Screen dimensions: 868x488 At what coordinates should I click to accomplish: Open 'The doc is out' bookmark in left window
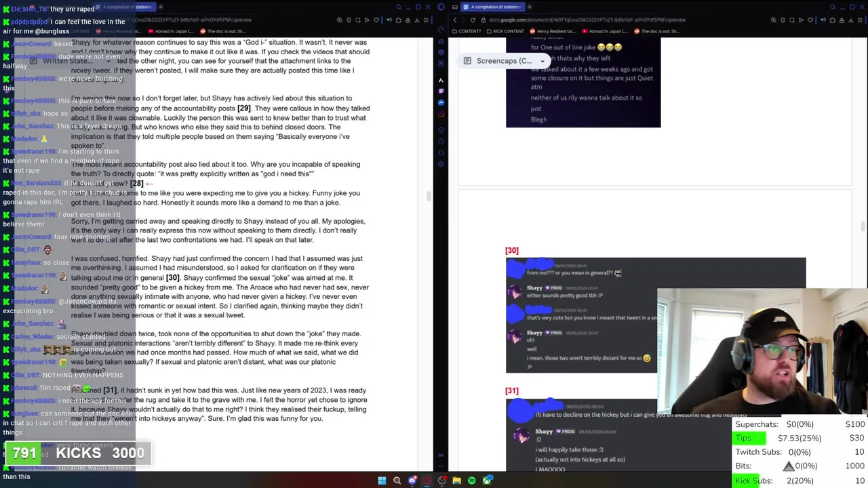tap(222, 31)
